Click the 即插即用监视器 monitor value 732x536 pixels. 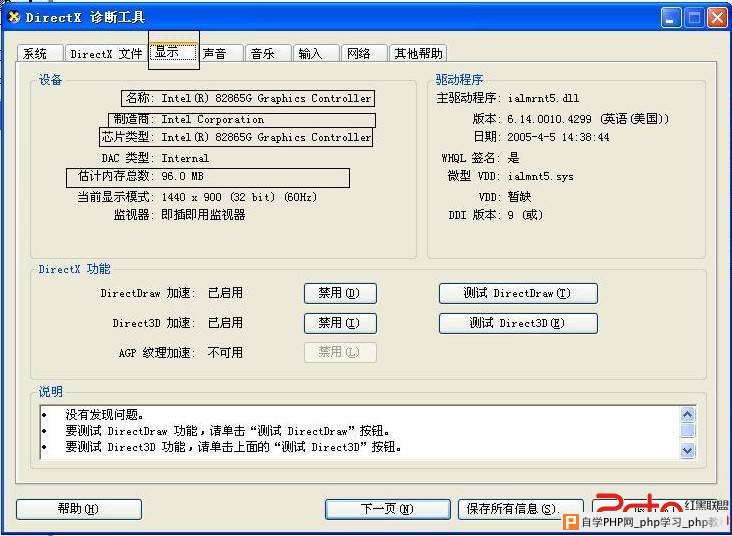tap(203, 215)
